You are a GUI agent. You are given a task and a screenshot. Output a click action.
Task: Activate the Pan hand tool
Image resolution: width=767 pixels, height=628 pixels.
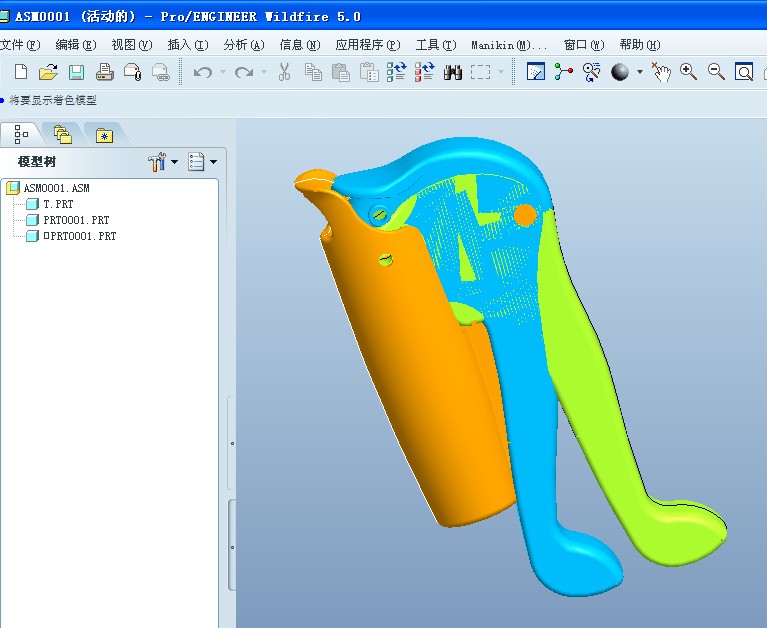(661, 72)
